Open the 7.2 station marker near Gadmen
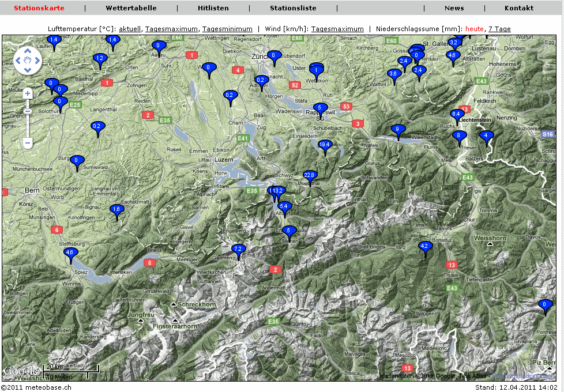564x392 pixels. coord(238,250)
